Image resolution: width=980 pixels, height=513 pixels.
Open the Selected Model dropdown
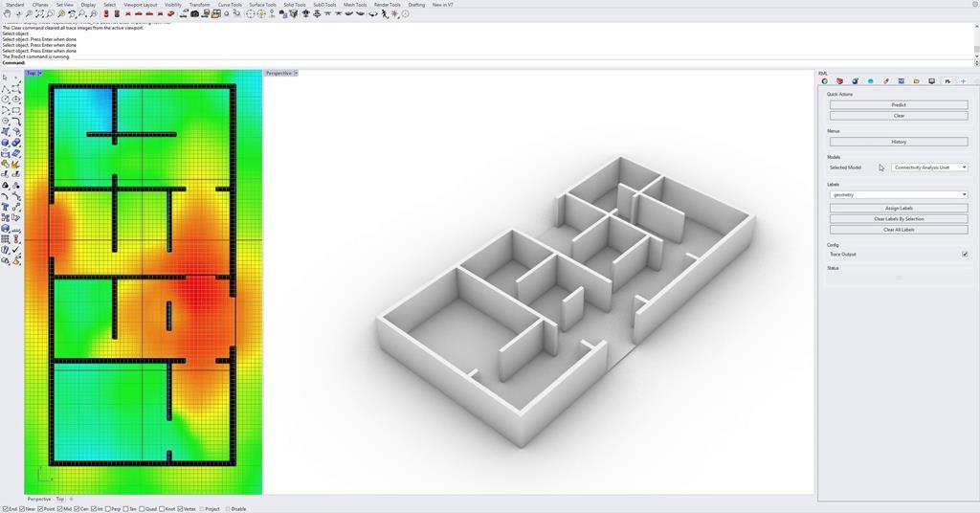click(x=928, y=167)
